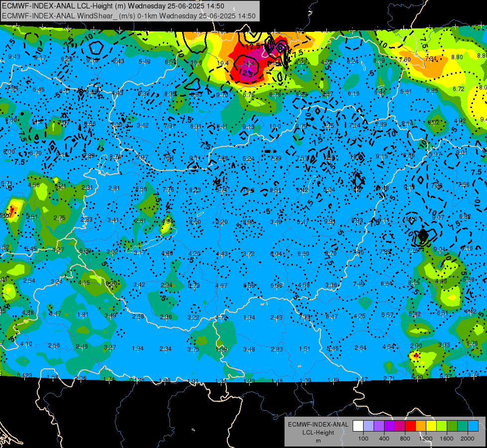Screen dimensions: 487x448
Task: Click the orange legend swatch
Action: [x=421, y=426]
